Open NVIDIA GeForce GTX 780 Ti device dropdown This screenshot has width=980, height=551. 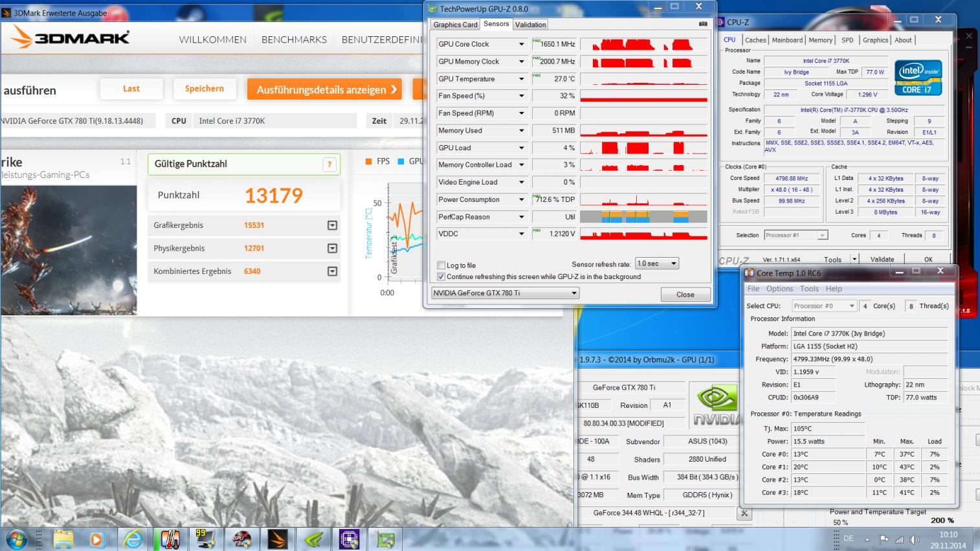click(505, 293)
